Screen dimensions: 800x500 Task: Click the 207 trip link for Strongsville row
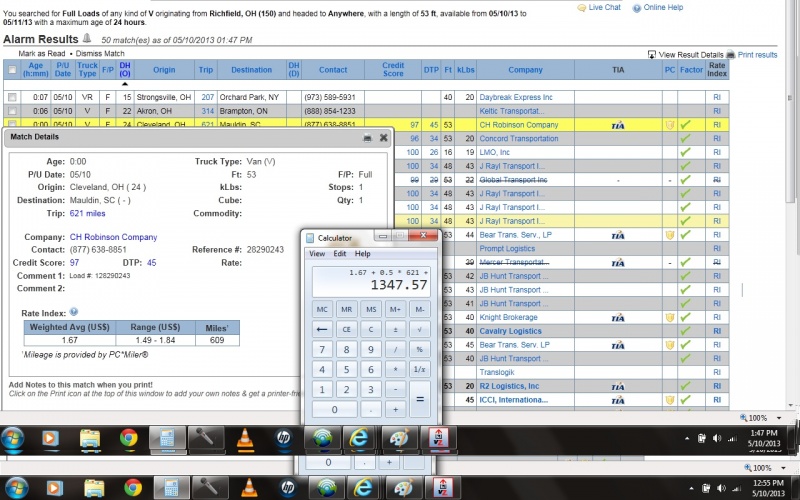point(208,97)
